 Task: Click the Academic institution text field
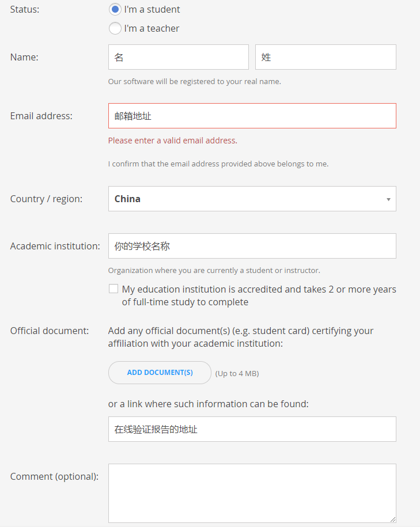pos(252,246)
